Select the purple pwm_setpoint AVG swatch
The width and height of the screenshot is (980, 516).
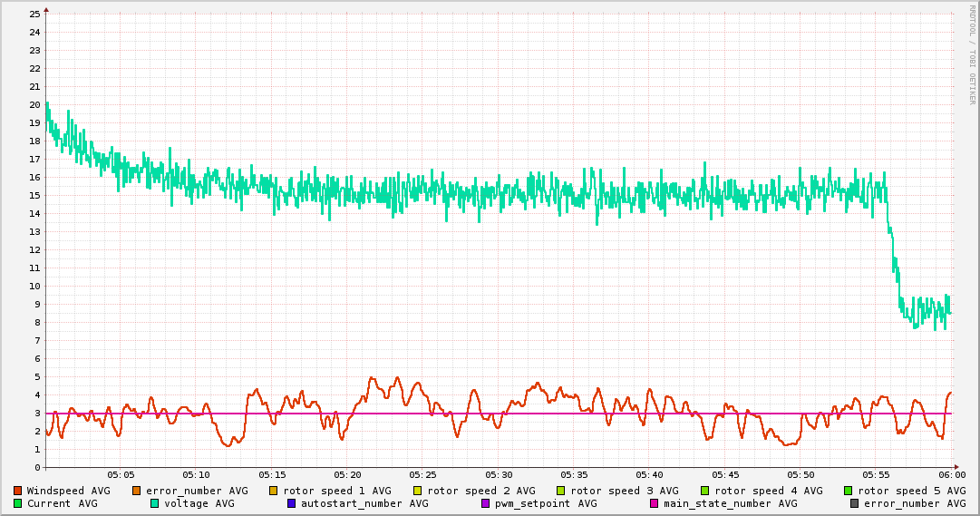[486, 503]
